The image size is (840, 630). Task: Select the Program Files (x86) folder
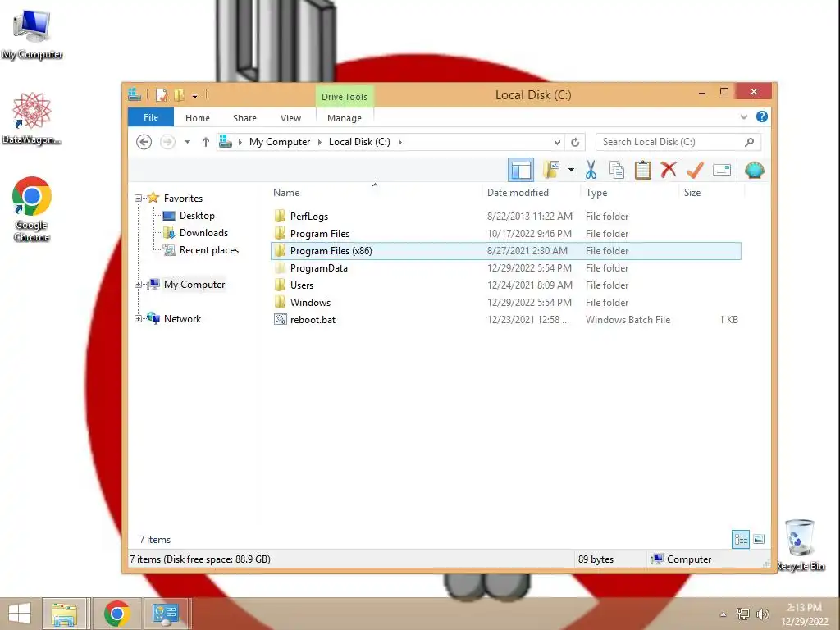(x=506, y=251)
